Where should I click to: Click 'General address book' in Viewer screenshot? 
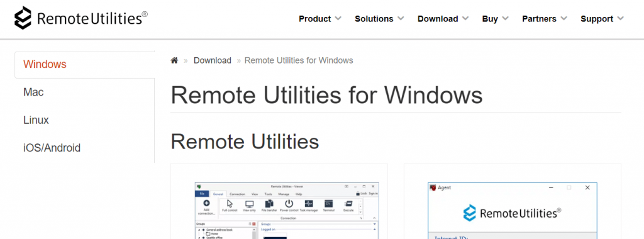click(x=219, y=230)
